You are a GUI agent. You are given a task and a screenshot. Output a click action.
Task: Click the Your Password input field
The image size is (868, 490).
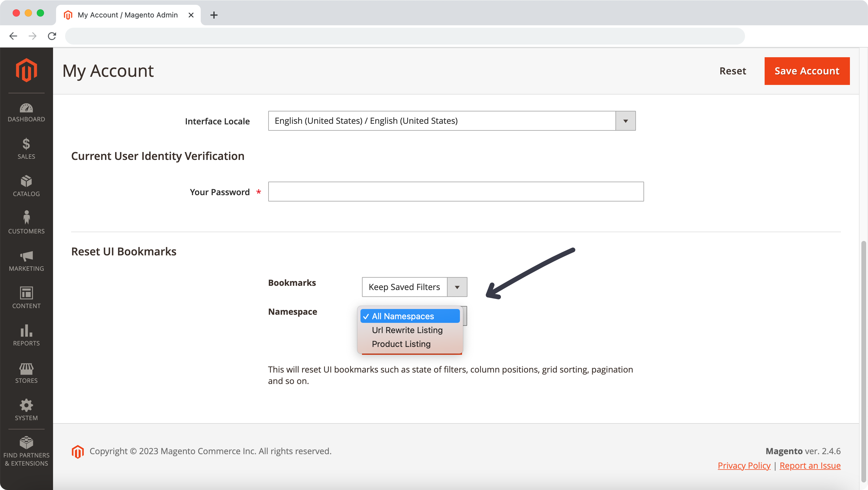[456, 191]
